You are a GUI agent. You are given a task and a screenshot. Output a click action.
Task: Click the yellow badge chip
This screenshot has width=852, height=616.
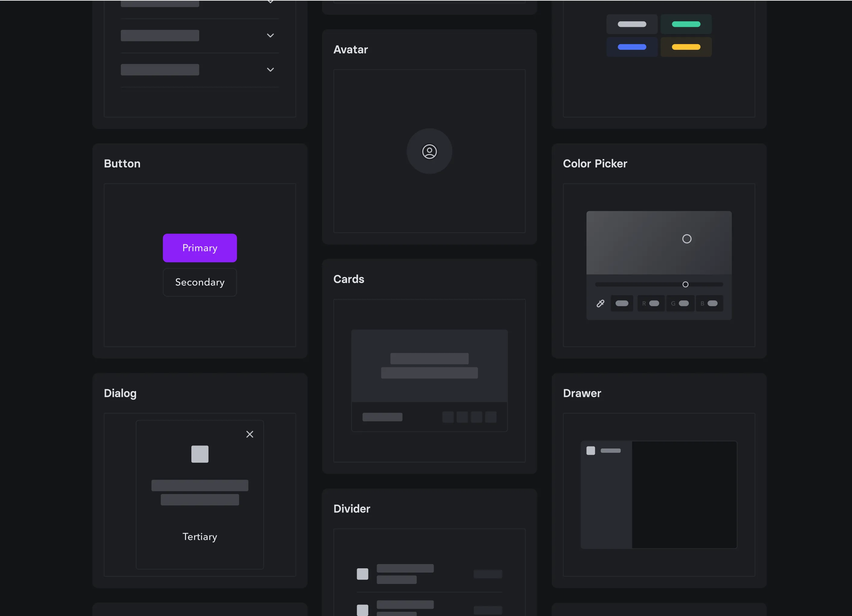(686, 47)
